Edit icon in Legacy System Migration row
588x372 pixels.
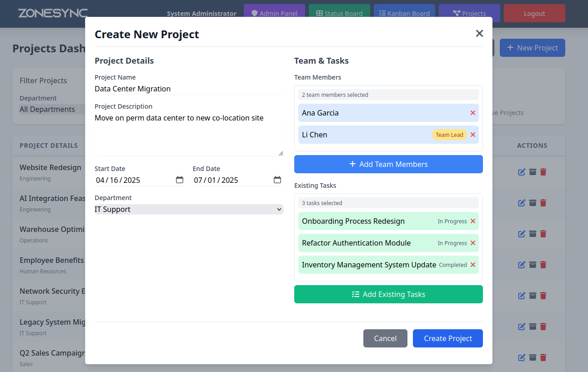522,327
